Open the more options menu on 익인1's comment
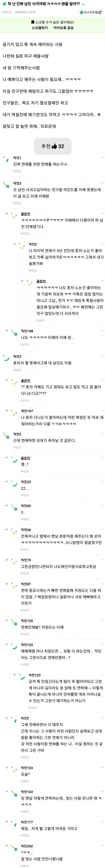105x868 pixels. pos(103,158)
